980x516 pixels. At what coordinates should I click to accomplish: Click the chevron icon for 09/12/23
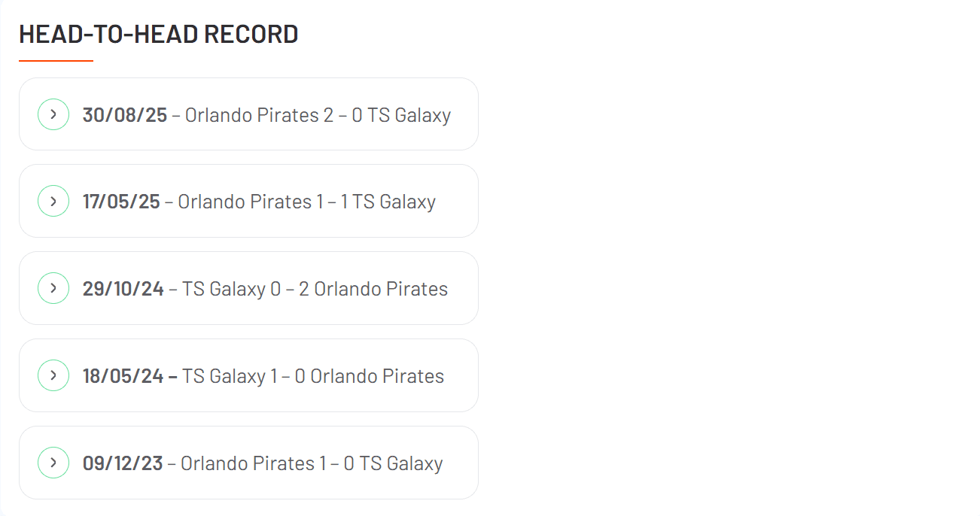point(53,463)
